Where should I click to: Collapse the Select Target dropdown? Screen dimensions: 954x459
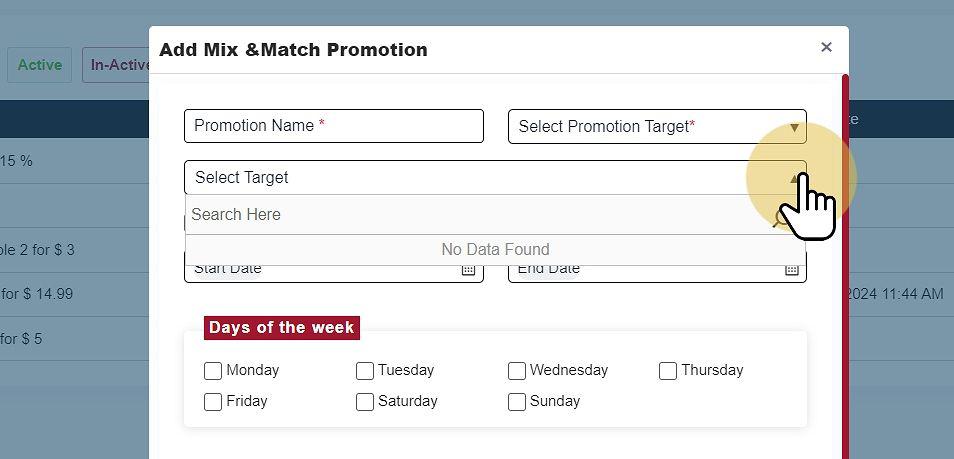[x=796, y=178]
